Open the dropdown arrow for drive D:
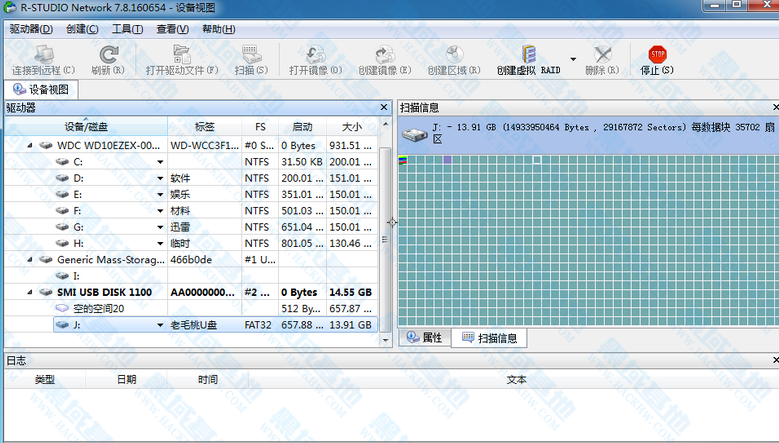The image size is (779, 443). (x=160, y=178)
